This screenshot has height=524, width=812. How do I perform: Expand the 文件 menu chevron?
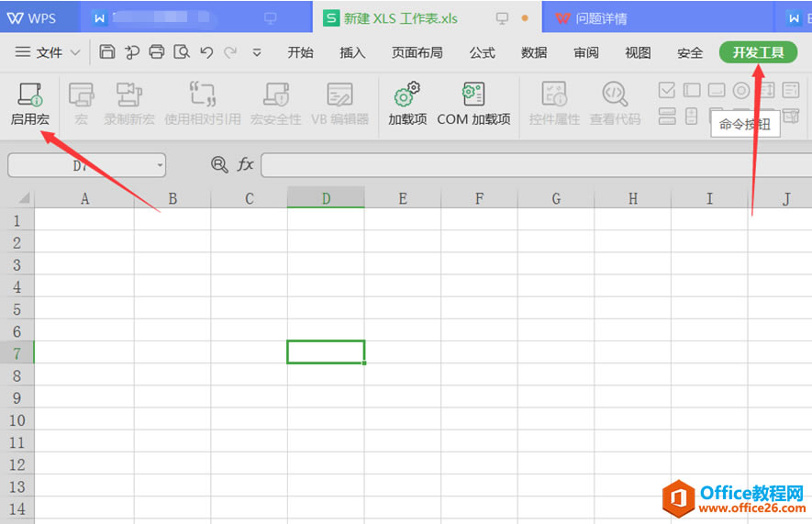(75, 52)
